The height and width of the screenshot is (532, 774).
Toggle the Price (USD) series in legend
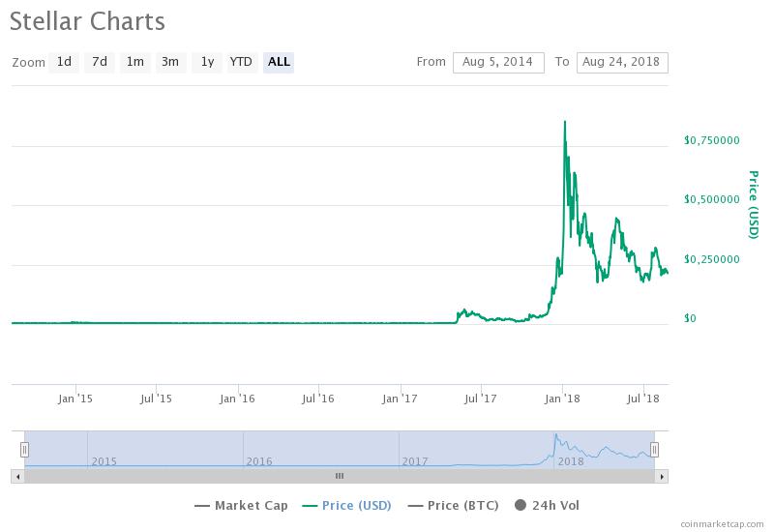[x=347, y=505]
